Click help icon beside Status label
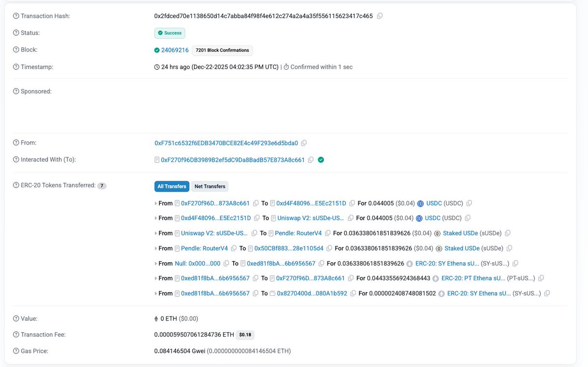Image resolution: width=588 pixels, height=367 pixels. [x=16, y=33]
